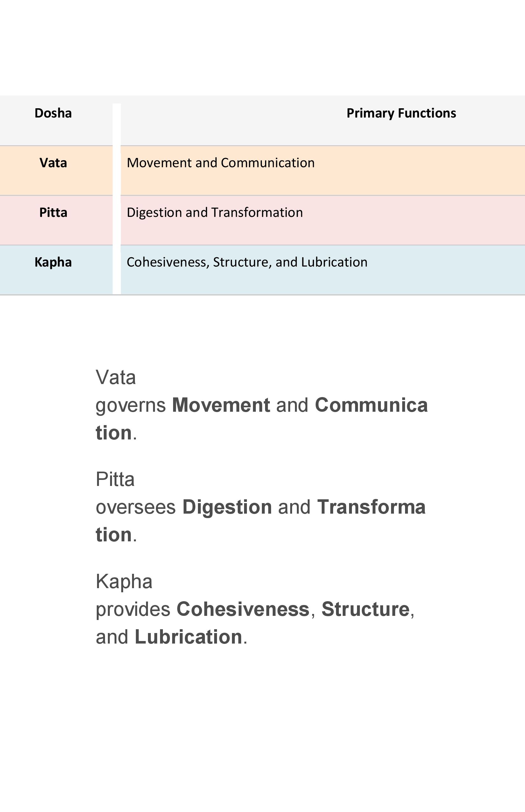Select the Vata row label

(53, 163)
